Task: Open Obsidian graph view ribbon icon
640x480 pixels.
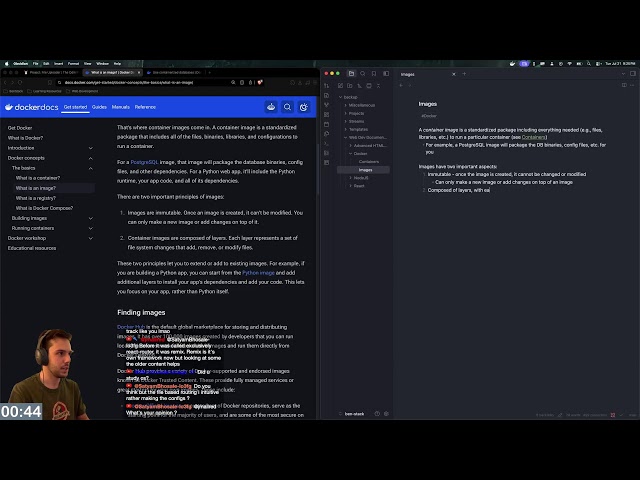Action: tap(327, 105)
